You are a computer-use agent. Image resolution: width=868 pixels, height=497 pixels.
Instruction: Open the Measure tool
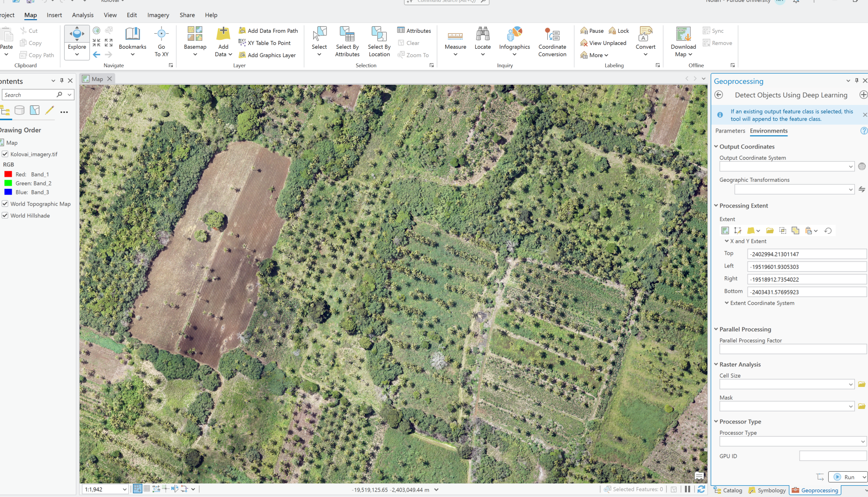pos(455,41)
